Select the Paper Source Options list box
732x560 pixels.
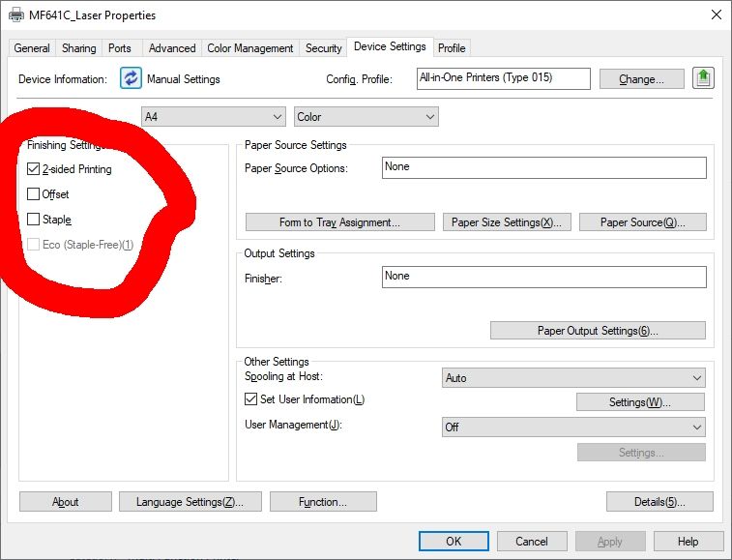click(x=543, y=167)
